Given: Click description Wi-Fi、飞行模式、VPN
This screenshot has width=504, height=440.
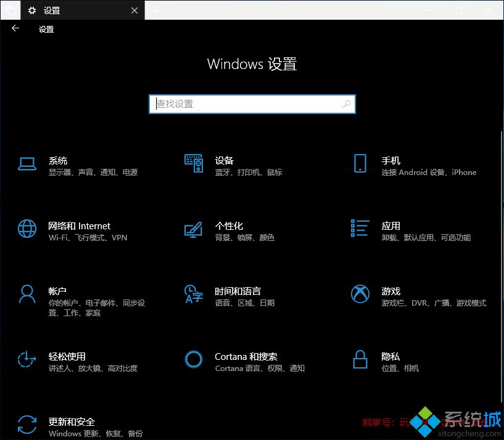Looking at the screenshot, I should pos(88,238).
